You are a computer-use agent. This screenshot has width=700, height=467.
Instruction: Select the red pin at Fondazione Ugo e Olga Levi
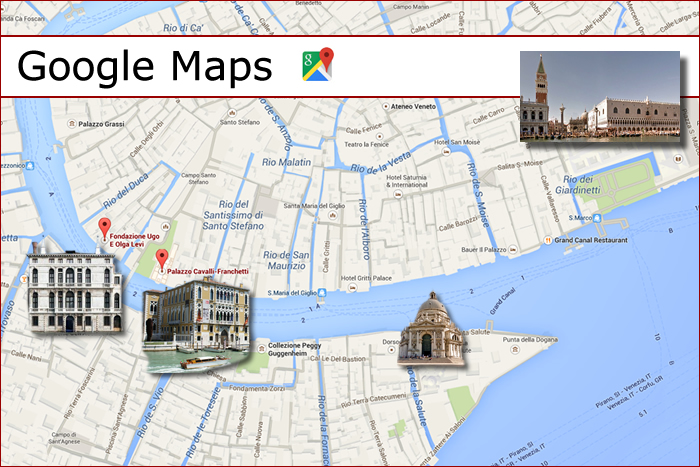[x=104, y=228]
